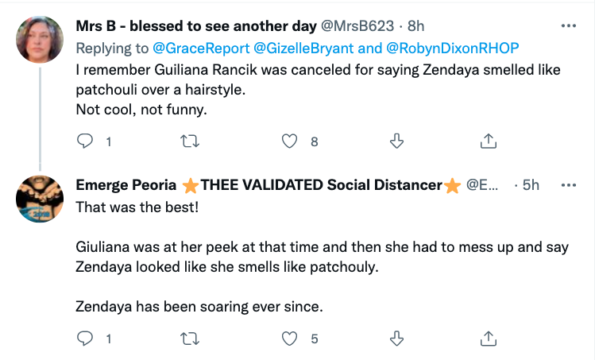
Task: Open the 8h timestamp of Mrs B's tweet
Action: click(416, 26)
